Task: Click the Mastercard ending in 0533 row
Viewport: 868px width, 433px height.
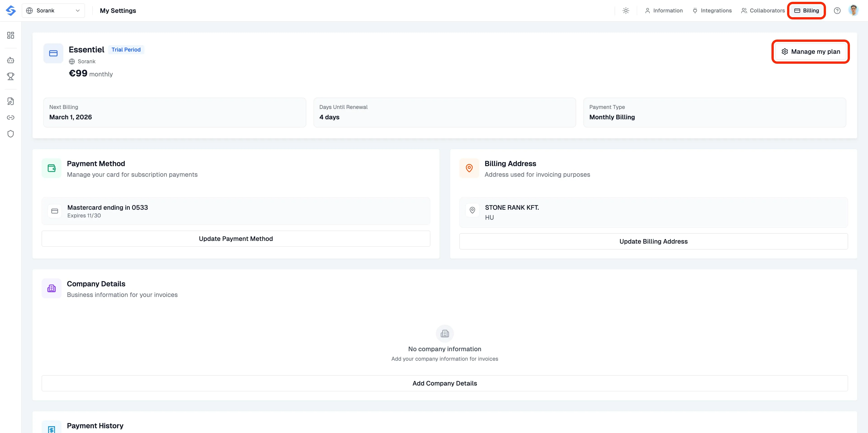Action: click(x=236, y=211)
